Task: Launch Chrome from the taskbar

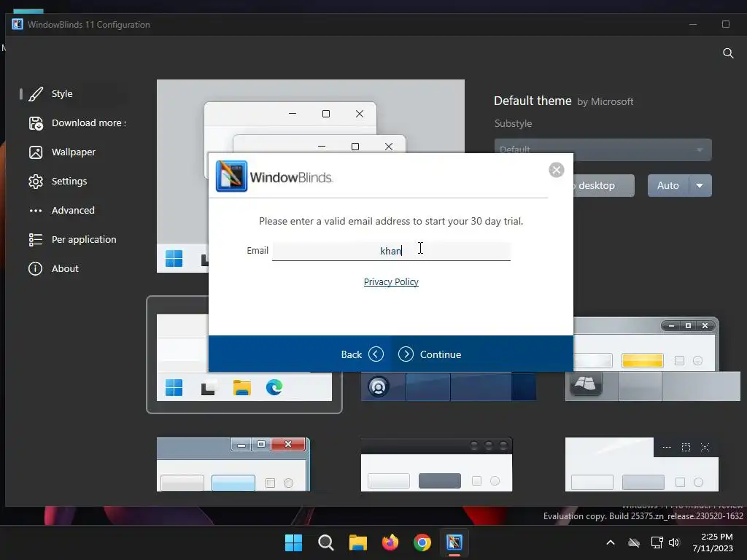Action: pyautogui.click(x=422, y=542)
